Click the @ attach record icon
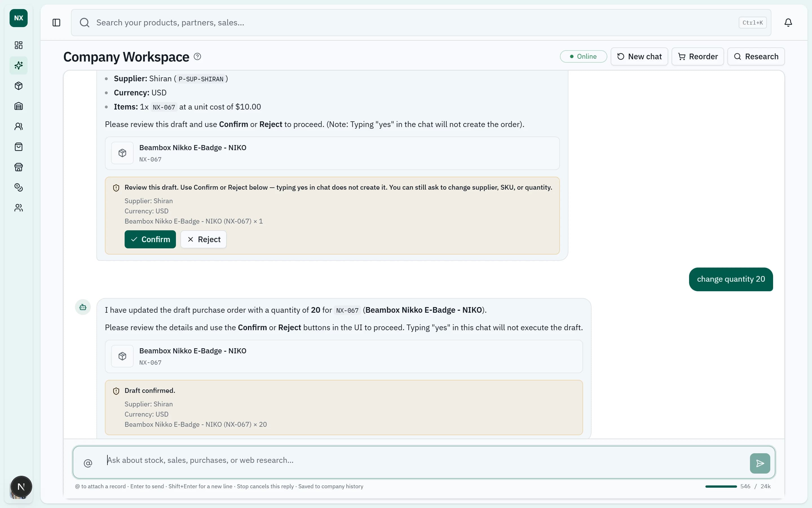 tap(88, 463)
